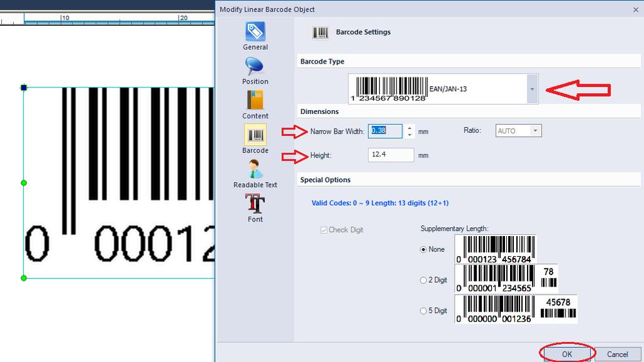The image size is (644, 362).
Task: Open the Font settings section
Action: pyautogui.click(x=255, y=208)
